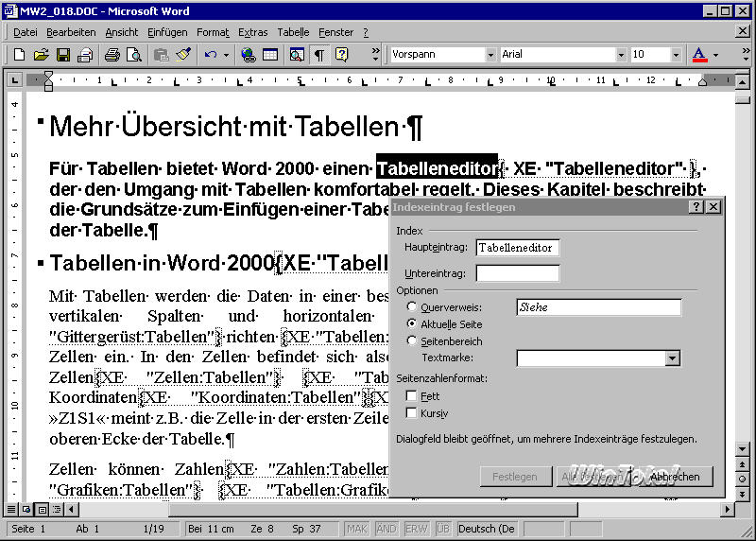Image resolution: width=756 pixels, height=541 pixels.
Task: Click the vertical scrollbar up arrow
Action: pyautogui.click(x=743, y=82)
